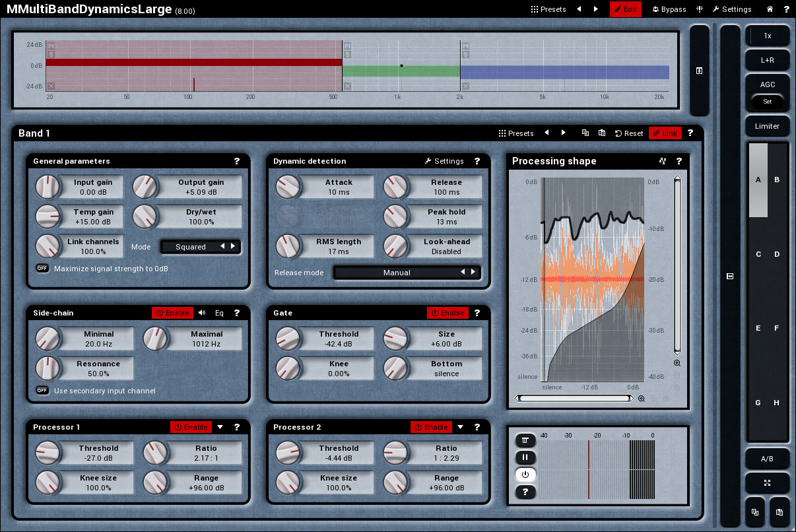The height and width of the screenshot is (532, 796).
Task: Paste Band 1 settings icon
Action: (601, 133)
